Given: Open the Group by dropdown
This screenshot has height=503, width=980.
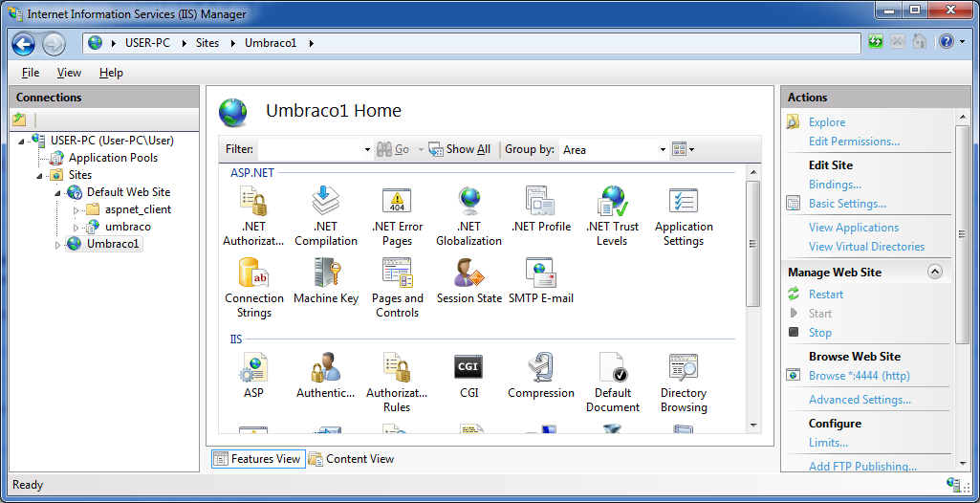Looking at the screenshot, I should pyautogui.click(x=663, y=150).
